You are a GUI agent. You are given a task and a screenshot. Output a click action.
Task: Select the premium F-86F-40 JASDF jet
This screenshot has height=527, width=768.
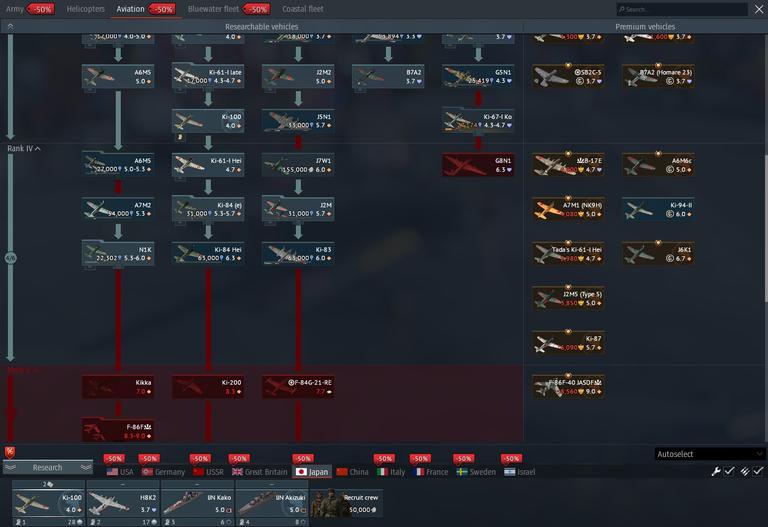(568, 387)
